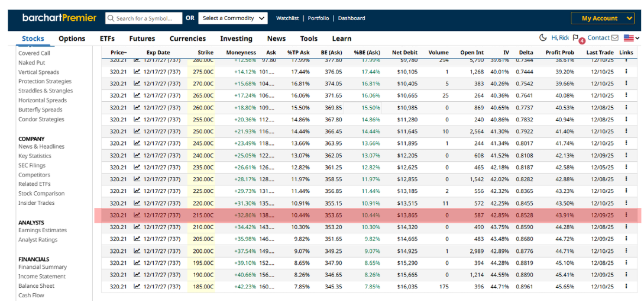The height and width of the screenshot is (305, 644).
Task: Open links menu for 185.00C row
Action: pos(626,287)
